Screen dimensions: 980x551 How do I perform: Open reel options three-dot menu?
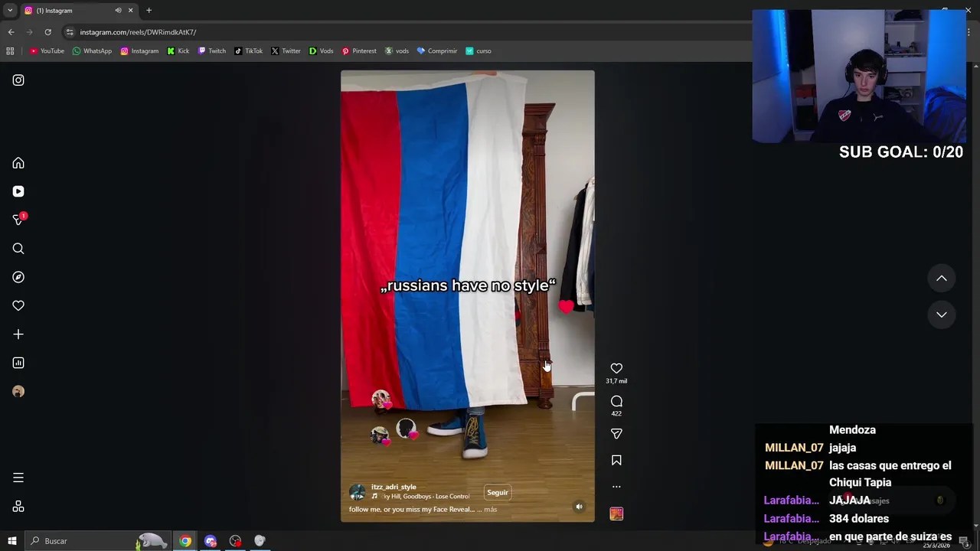point(616,487)
